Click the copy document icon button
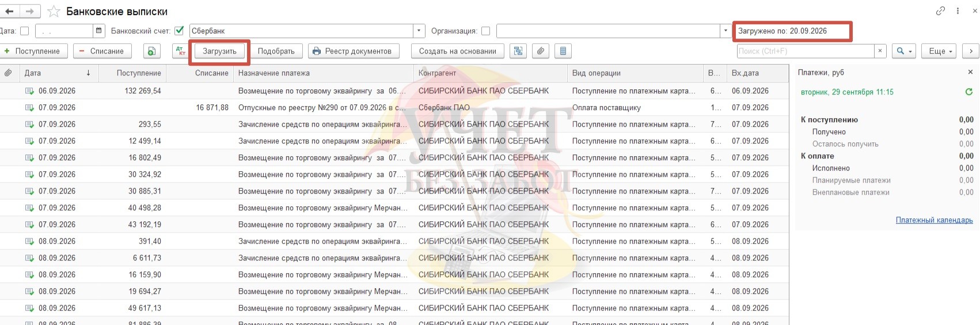Image resolution: width=980 pixels, height=325 pixels. [151, 51]
